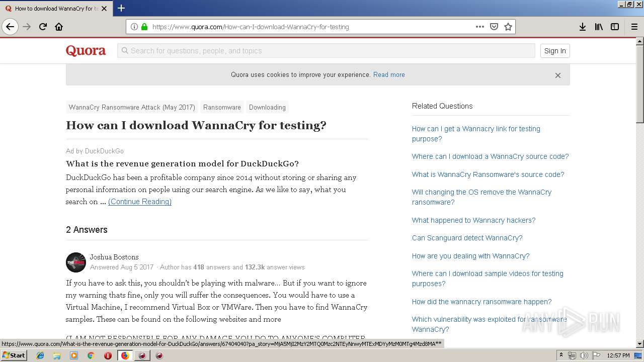Go back with the browser back arrow
Screen dimensions: 644x362
point(10,27)
